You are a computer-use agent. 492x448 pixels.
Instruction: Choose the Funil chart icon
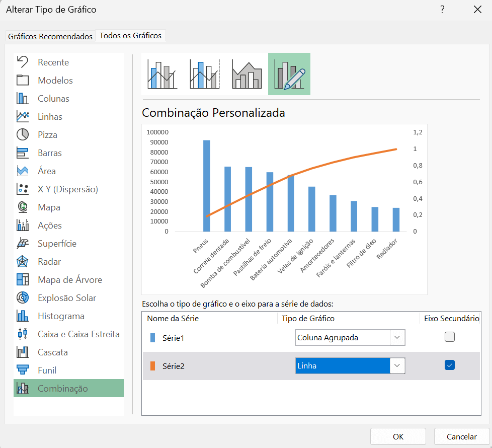23,370
